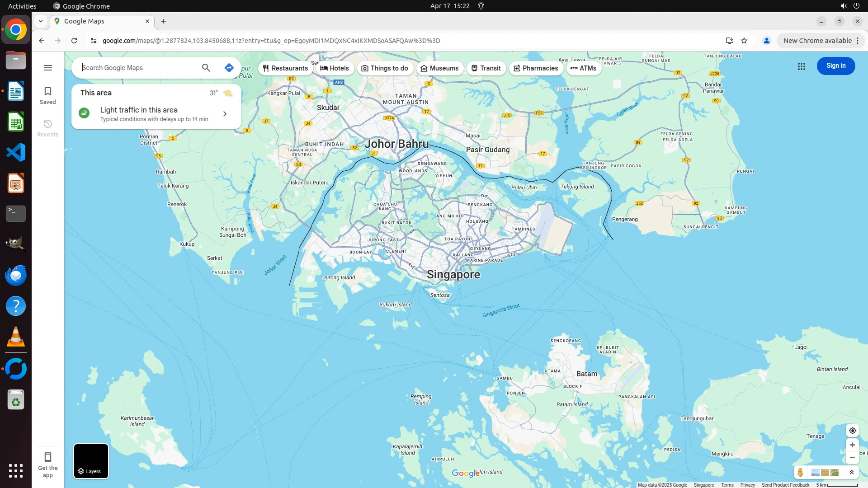This screenshot has width=868, height=488.
Task: Open the hamburger menu in sidebar
Action: [x=48, y=68]
